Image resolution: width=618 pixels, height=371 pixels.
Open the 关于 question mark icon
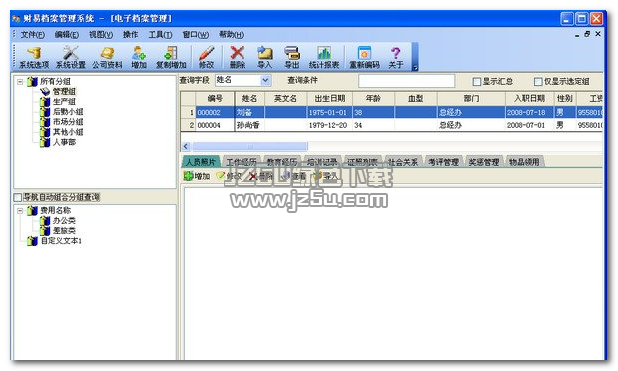pyautogui.click(x=396, y=58)
